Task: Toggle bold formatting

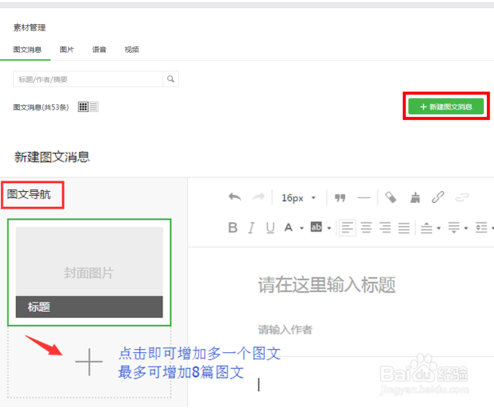Action: (233, 228)
